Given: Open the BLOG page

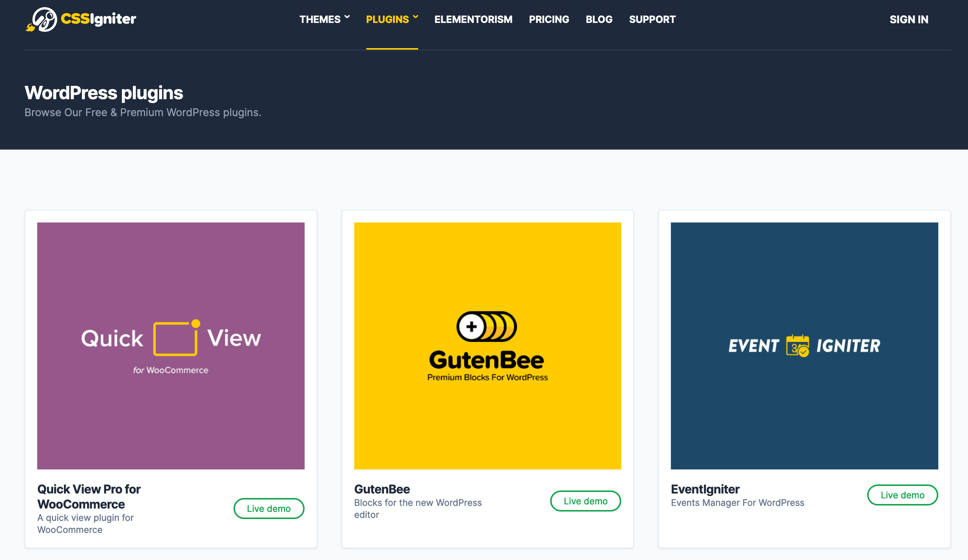Looking at the screenshot, I should (599, 19).
